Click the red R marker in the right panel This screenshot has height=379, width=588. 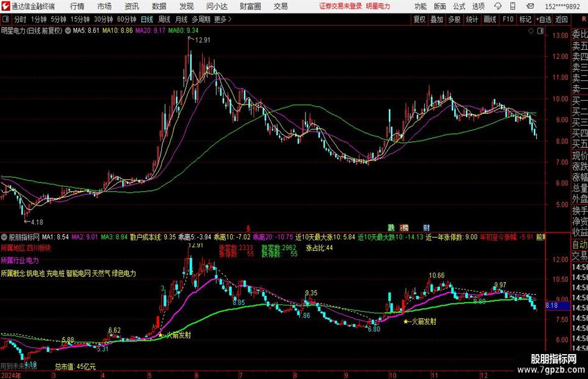[584, 19]
